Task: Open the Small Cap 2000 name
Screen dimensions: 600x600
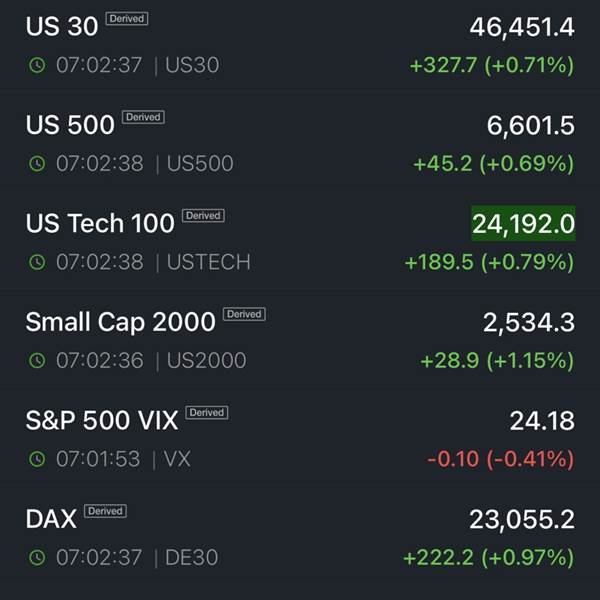Action: tap(120, 322)
